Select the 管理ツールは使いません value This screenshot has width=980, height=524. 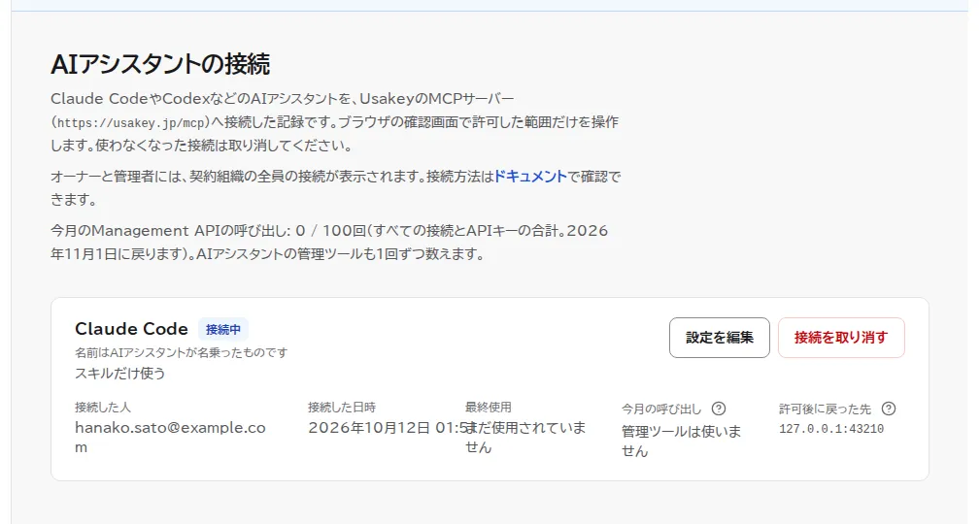click(x=681, y=441)
